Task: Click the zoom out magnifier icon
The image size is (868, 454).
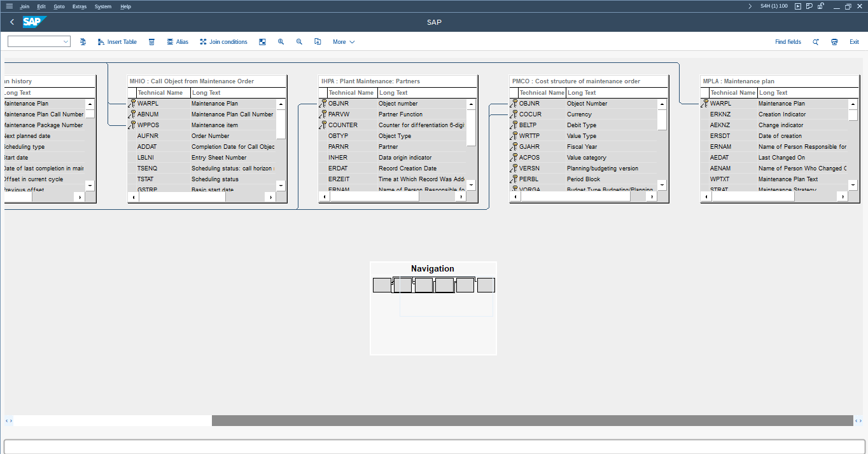Action: (x=299, y=42)
